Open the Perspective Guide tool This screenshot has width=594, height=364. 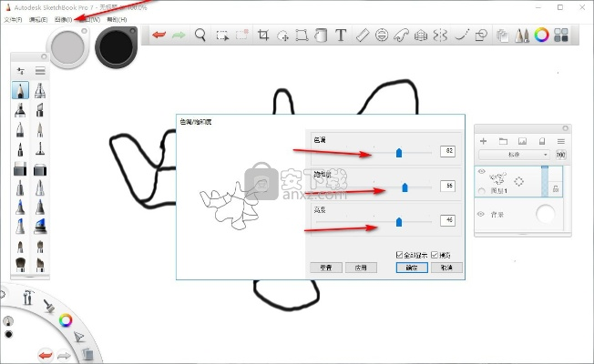pyautogui.click(x=421, y=35)
